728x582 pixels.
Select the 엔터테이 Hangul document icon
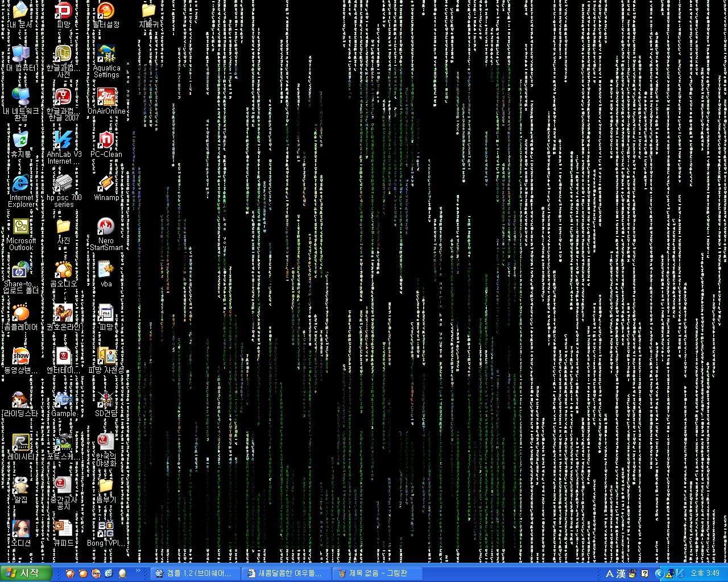coord(64,360)
